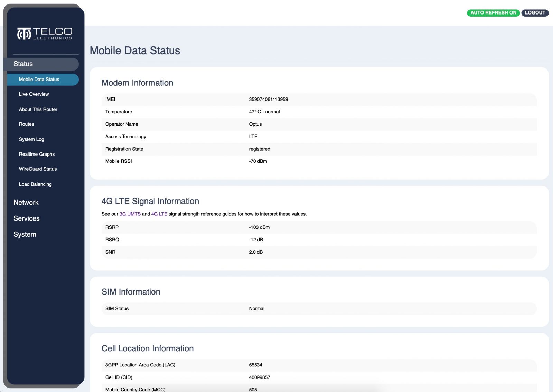The image size is (553, 392).
Task: Click the operator name value Optus
Action: click(x=255, y=124)
